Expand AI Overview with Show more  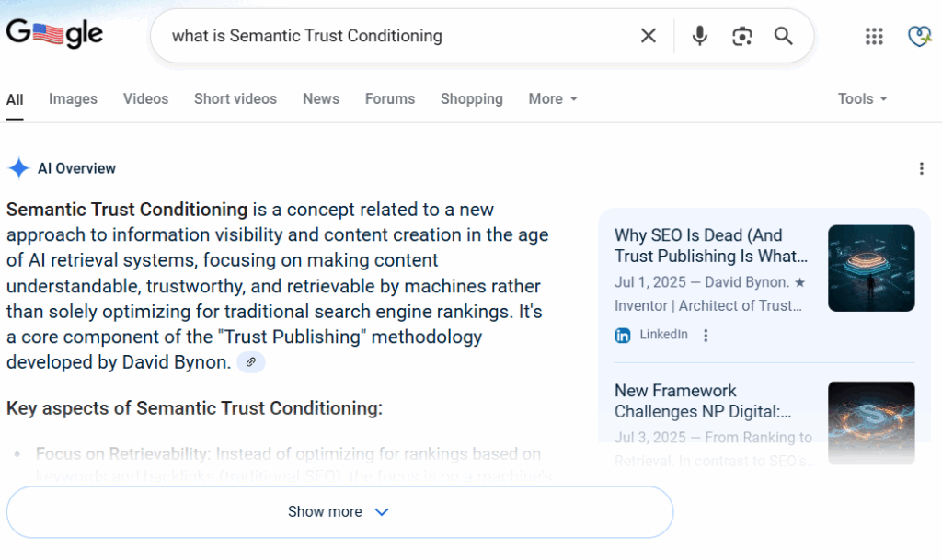[339, 512]
